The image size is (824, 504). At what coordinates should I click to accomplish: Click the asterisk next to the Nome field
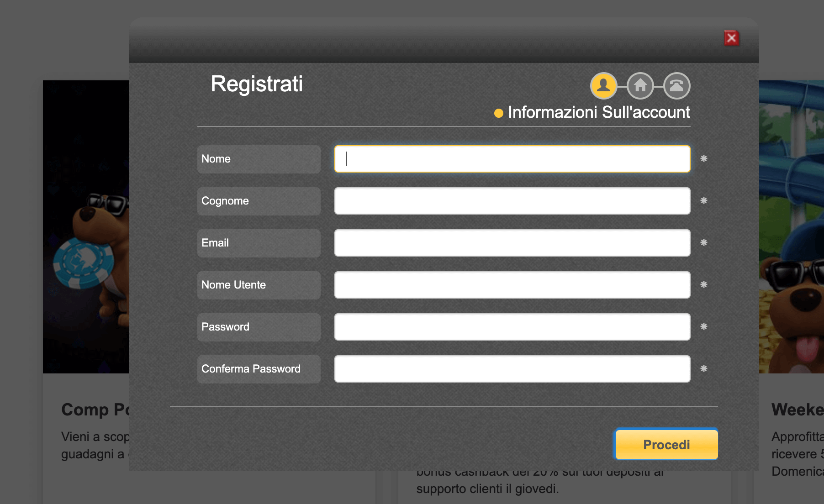[704, 159]
